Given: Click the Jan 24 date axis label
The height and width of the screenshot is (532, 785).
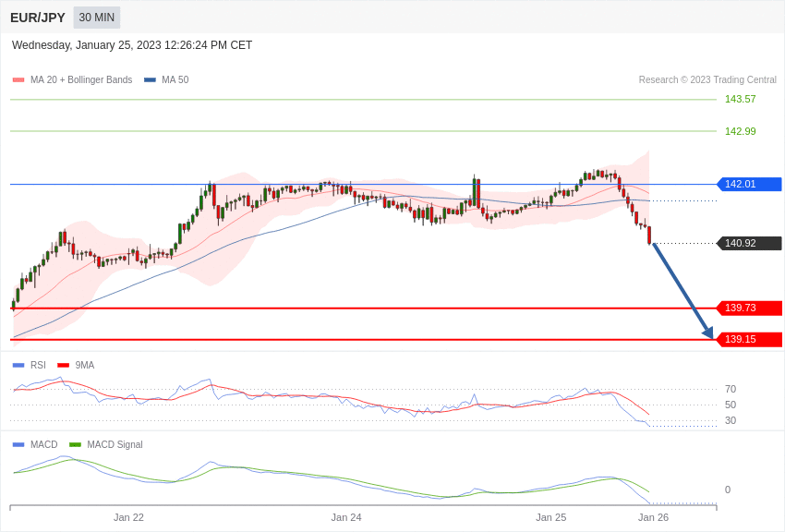Looking at the screenshot, I should [x=346, y=517].
